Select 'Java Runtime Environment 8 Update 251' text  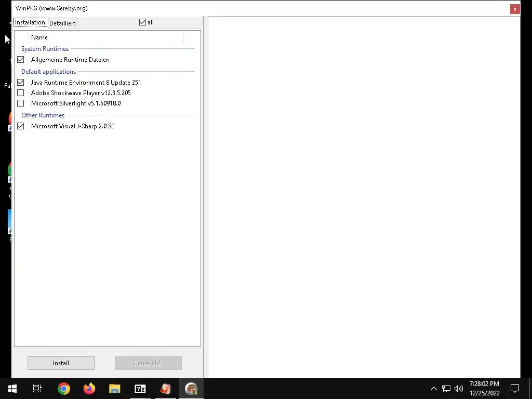point(86,83)
